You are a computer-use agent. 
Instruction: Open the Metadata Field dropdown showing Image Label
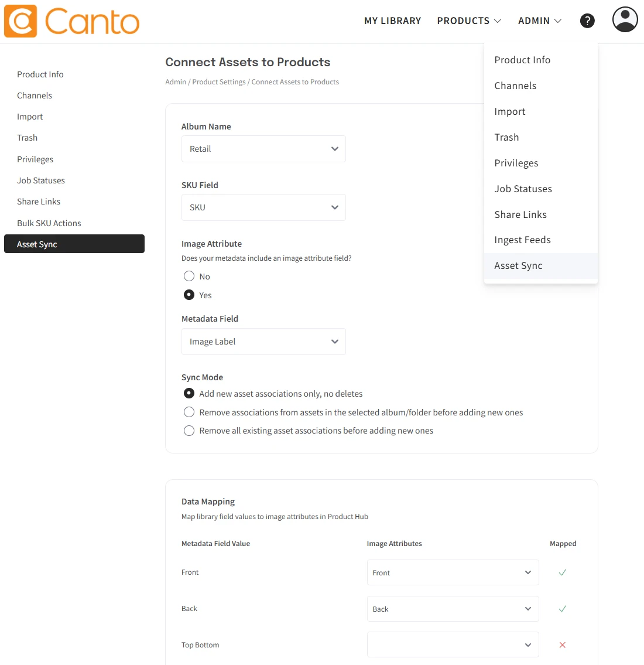tap(263, 342)
